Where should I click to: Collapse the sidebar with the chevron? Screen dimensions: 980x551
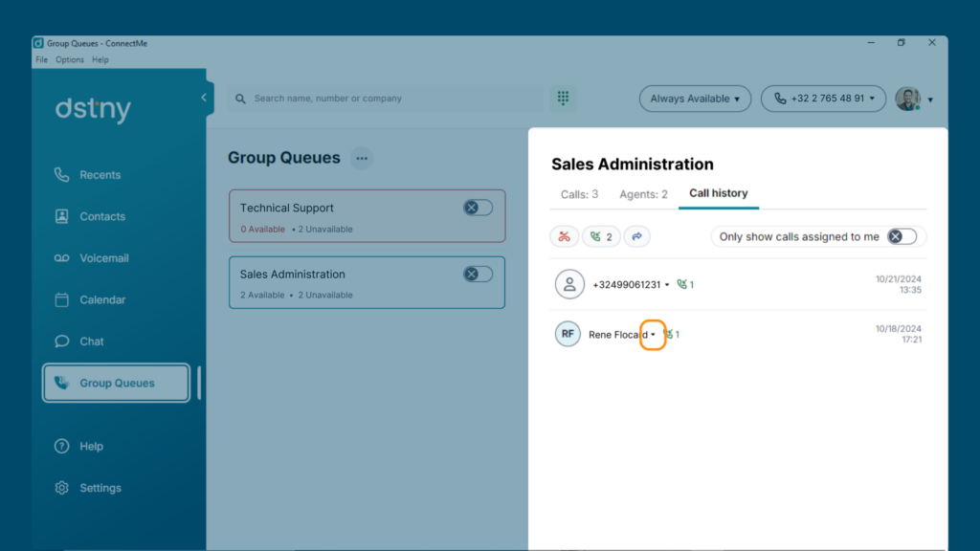204,98
